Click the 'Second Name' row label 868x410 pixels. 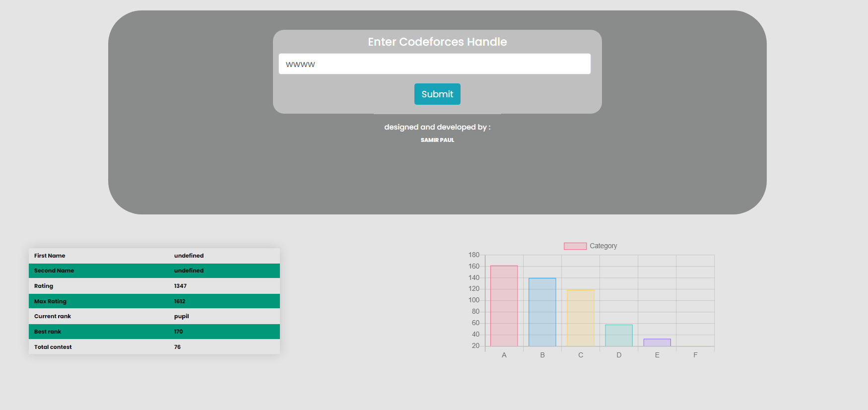point(54,271)
